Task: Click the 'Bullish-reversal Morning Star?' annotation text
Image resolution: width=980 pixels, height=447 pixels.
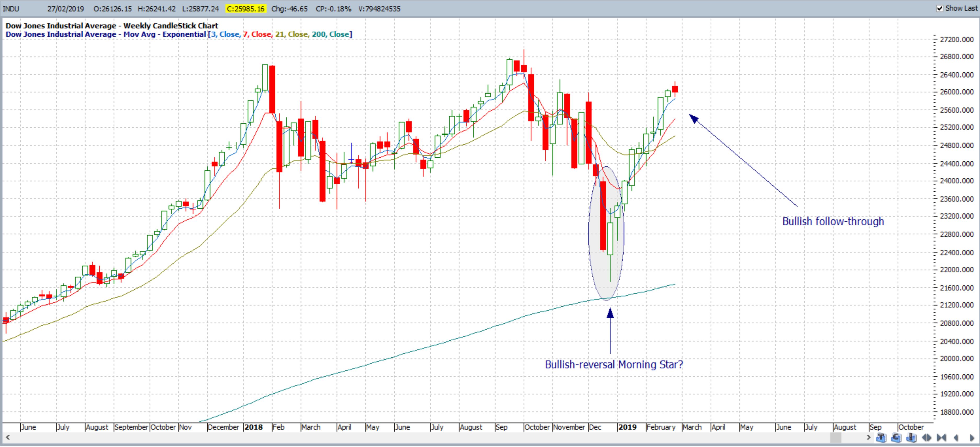Action: click(x=614, y=364)
